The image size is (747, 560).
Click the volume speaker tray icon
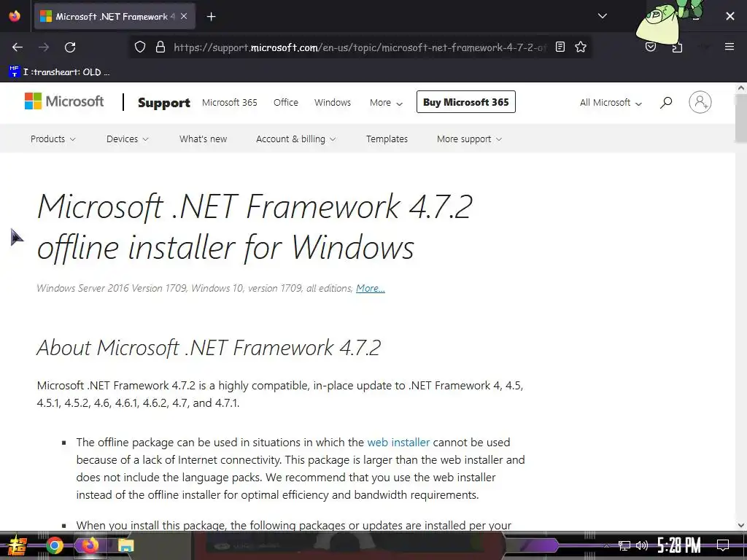(x=642, y=545)
